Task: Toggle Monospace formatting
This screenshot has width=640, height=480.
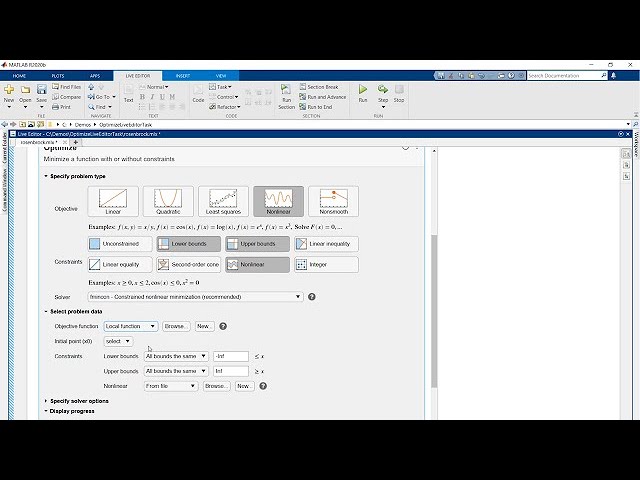Action: [172, 97]
